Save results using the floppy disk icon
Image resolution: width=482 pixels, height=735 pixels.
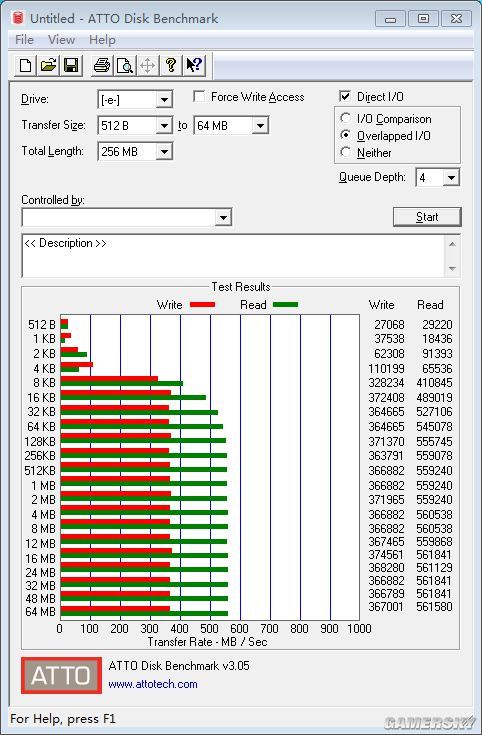tap(71, 65)
